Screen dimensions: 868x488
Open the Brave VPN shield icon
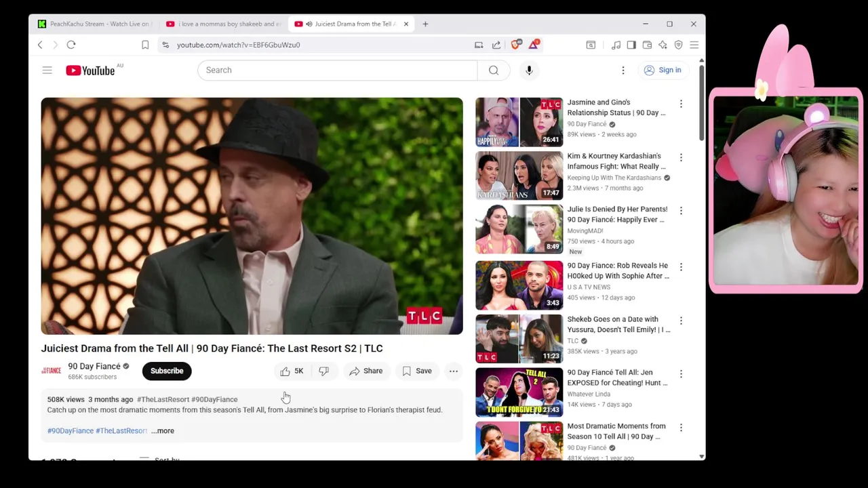tap(678, 45)
